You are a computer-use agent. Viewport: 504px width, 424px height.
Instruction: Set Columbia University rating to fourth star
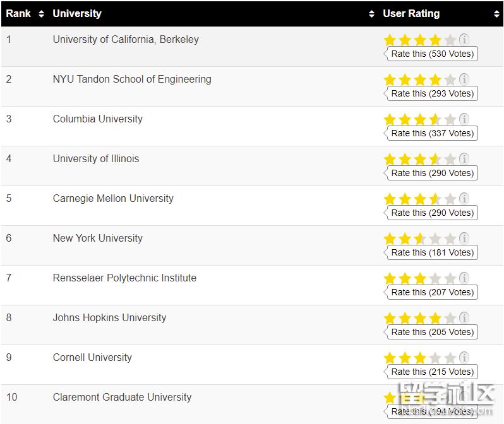pos(435,120)
